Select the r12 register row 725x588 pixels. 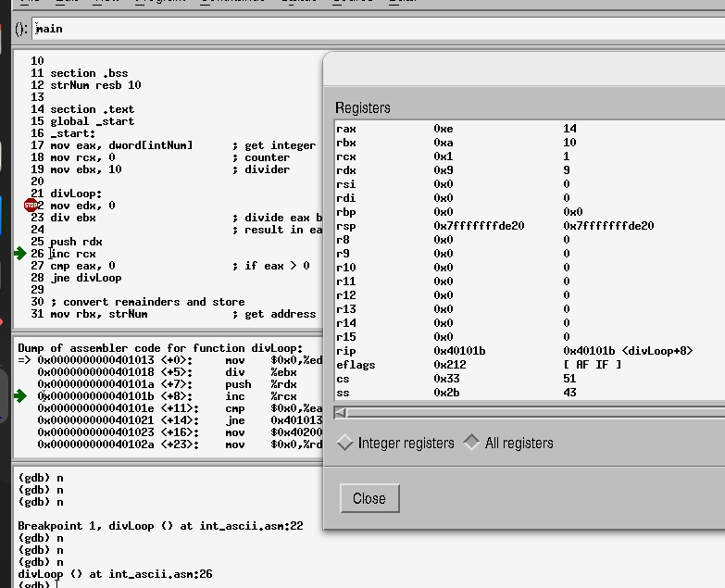click(530, 294)
